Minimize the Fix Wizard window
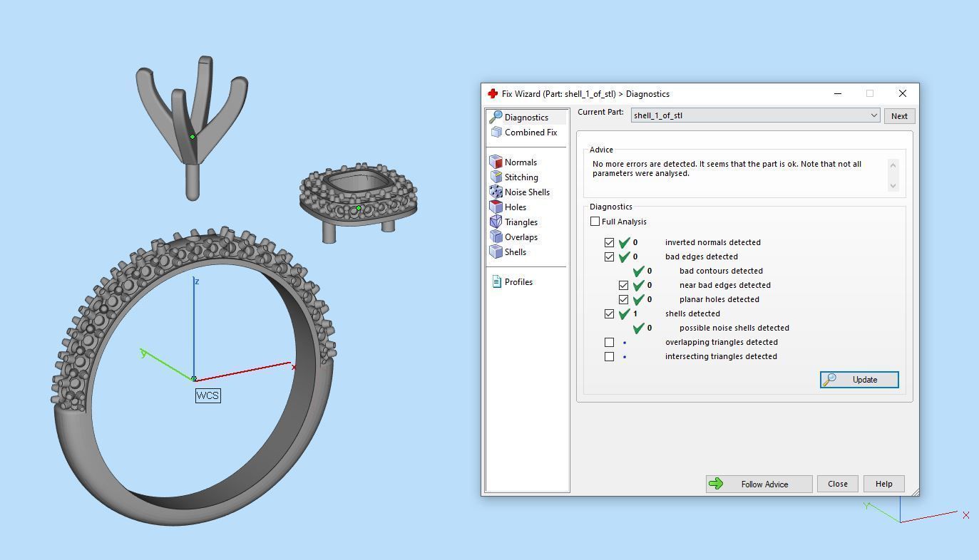Viewport: 979px width, 560px height. (838, 93)
